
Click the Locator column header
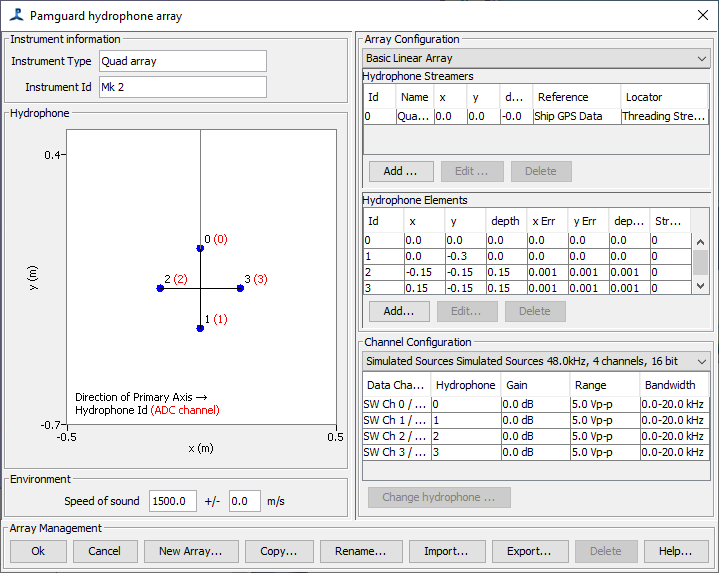(x=664, y=97)
